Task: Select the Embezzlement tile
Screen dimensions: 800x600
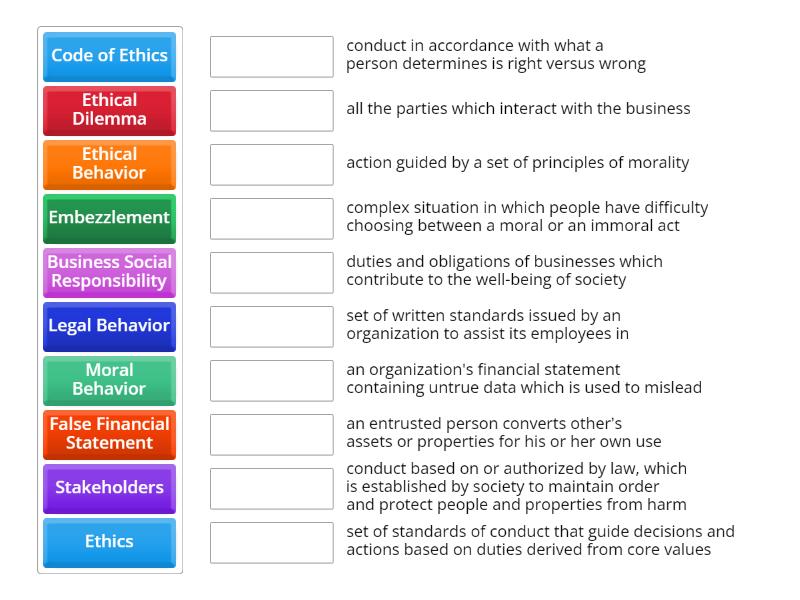Action: [109, 218]
